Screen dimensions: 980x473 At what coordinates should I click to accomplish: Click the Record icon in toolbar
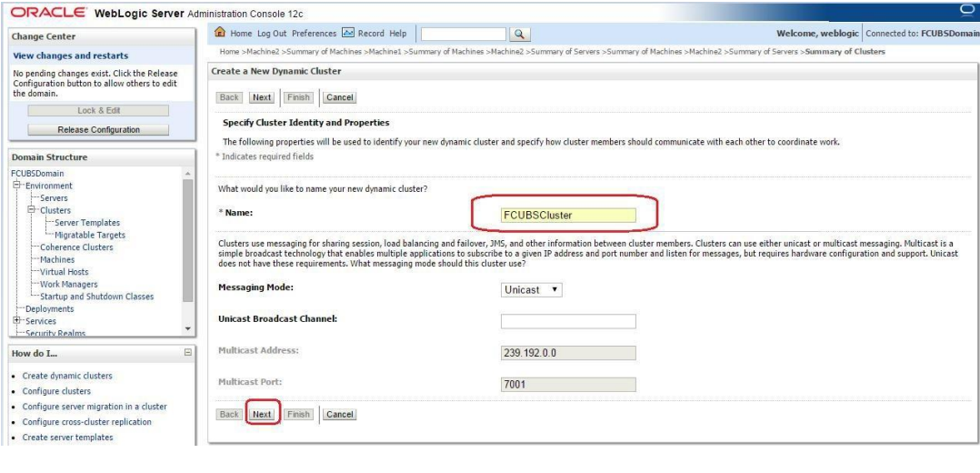tap(348, 33)
